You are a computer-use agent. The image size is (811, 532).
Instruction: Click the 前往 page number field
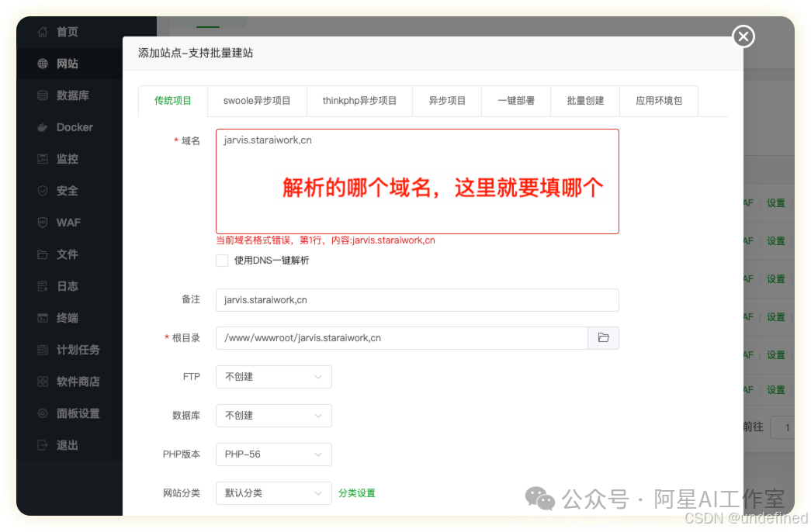[x=783, y=427]
